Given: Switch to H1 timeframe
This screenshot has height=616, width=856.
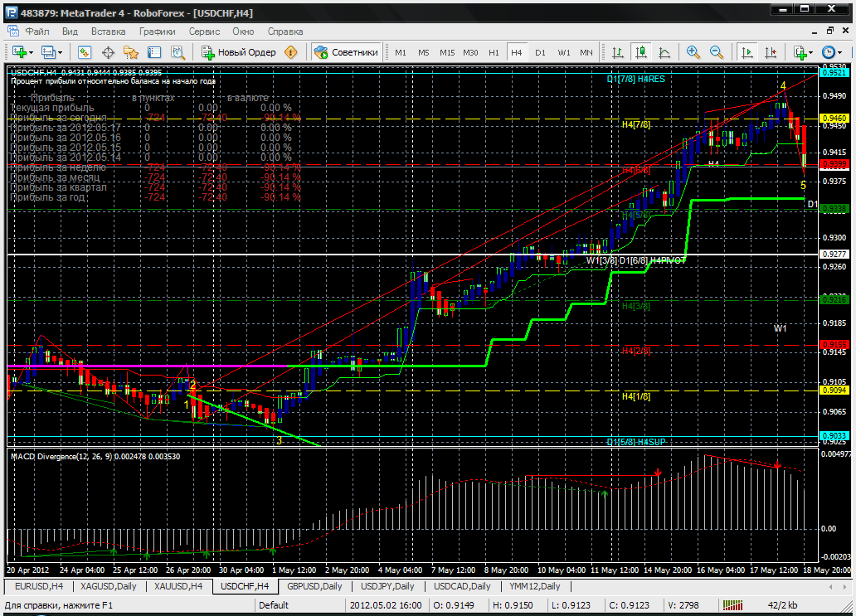Looking at the screenshot, I should coord(494,53).
